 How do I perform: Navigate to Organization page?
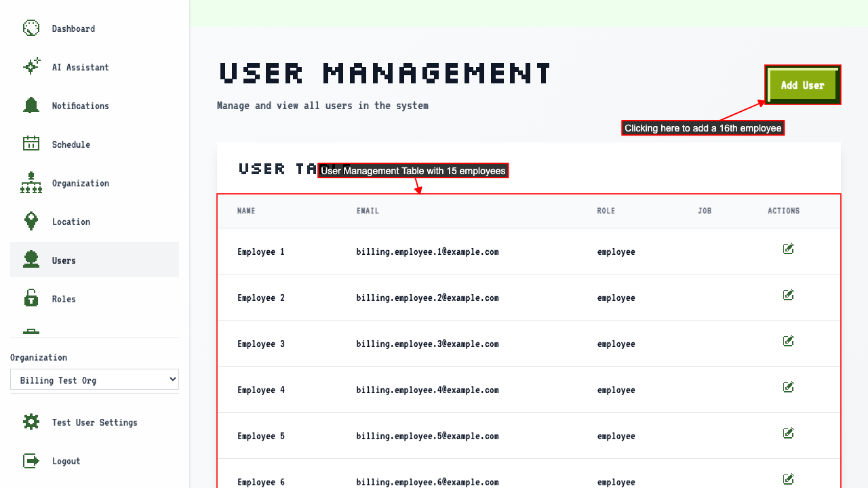click(94, 183)
